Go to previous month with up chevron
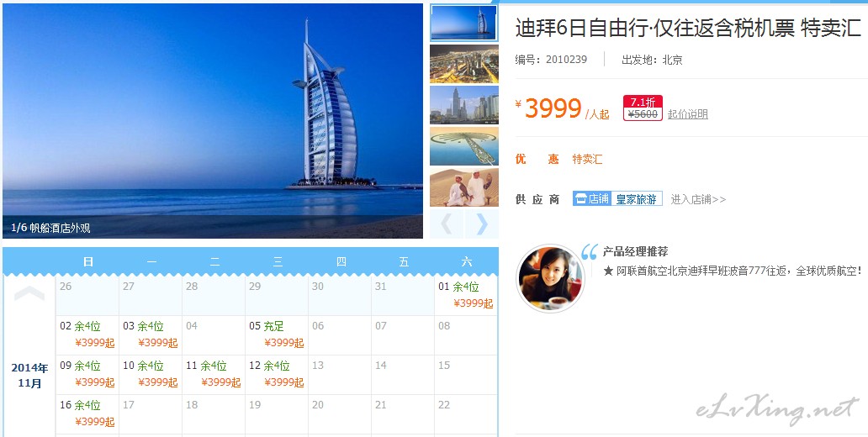The height and width of the screenshot is (437, 868). 29,294
